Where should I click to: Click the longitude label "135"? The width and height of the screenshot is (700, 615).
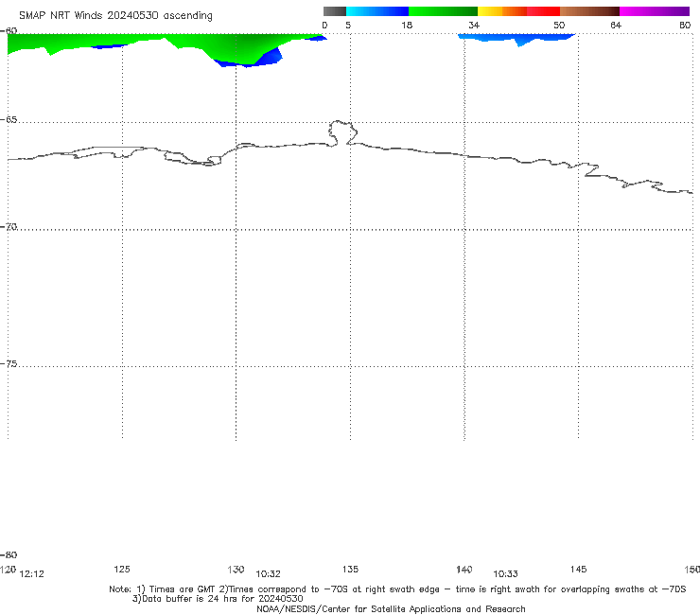(350, 569)
